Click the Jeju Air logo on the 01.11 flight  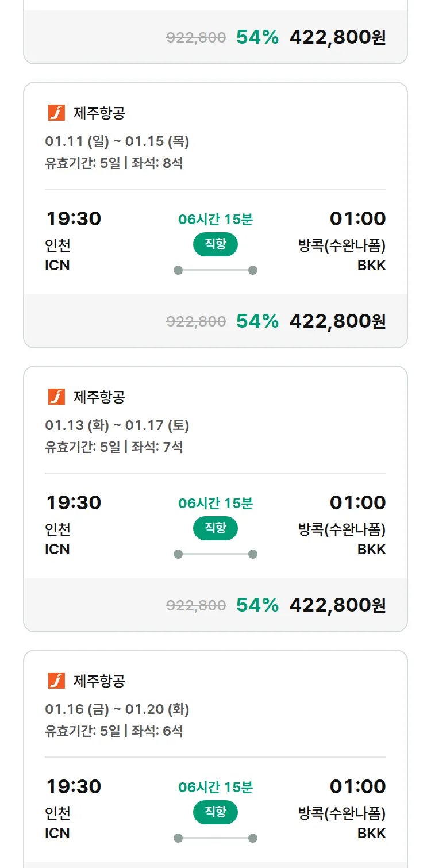[x=56, y=113]
